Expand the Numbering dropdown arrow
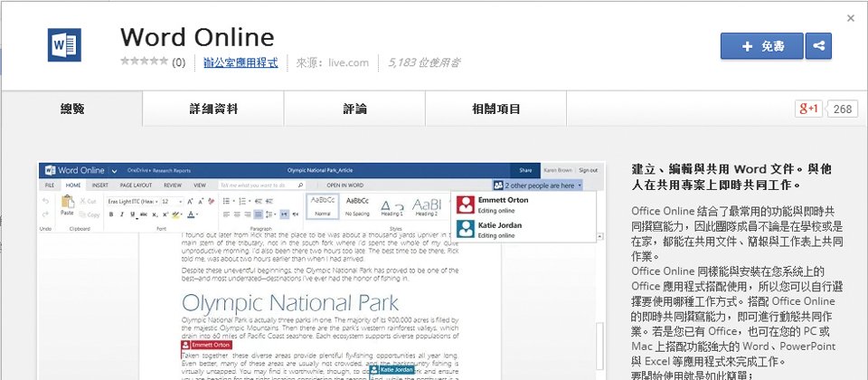The width and height of the screenshot is (868, 380). (250, 201)
